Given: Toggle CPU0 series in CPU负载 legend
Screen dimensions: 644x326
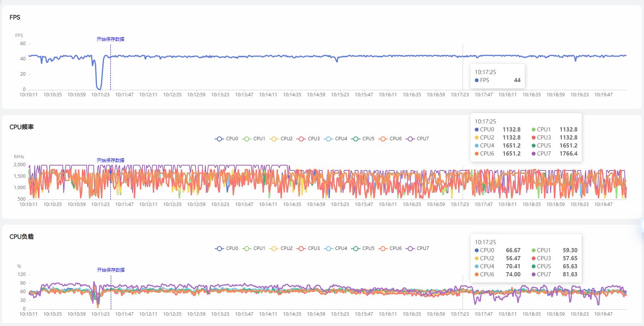Looking at the screenshot, I should point(227,248).
